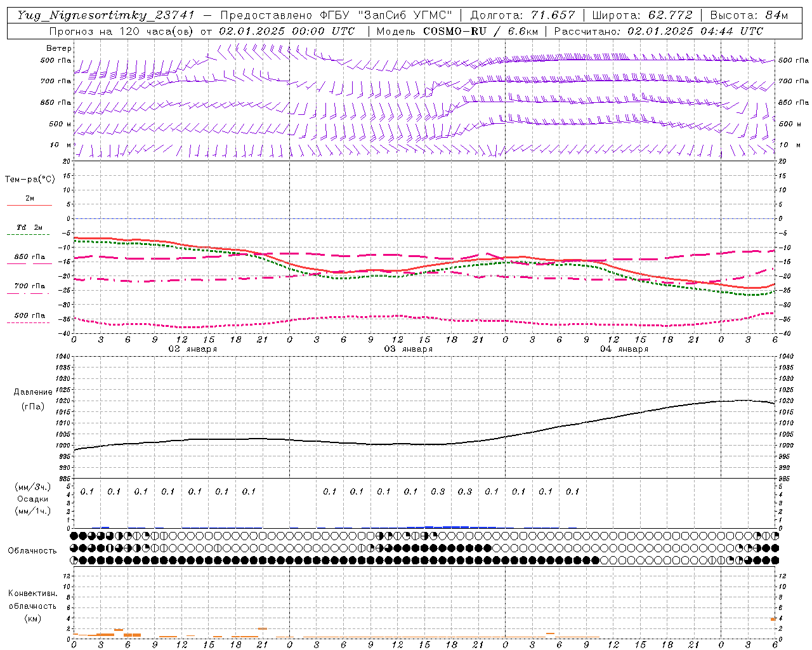This screenshot has height=650, width=812.
Task: Click the (мм/1ч.) hourly precipitation unit label
Action: pyautogui.click(x=33, y=511)
